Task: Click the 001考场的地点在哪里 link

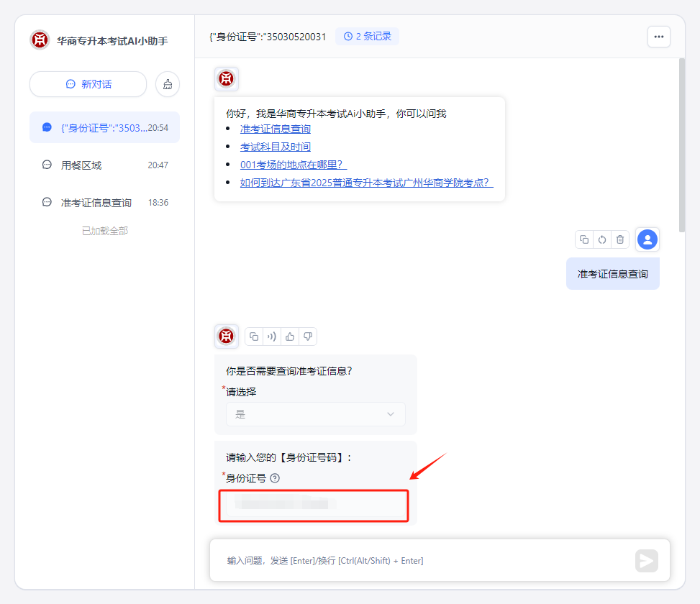Action: coord(294,165)
